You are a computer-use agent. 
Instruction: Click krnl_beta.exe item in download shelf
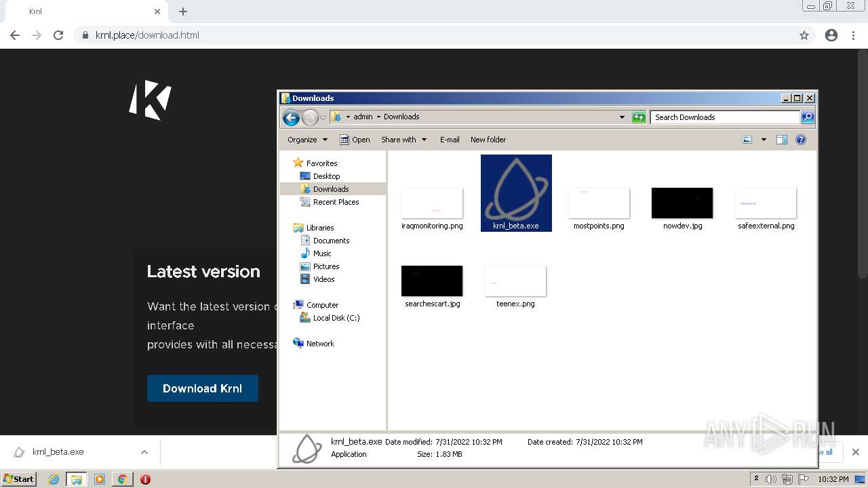[x=58, y=452]
